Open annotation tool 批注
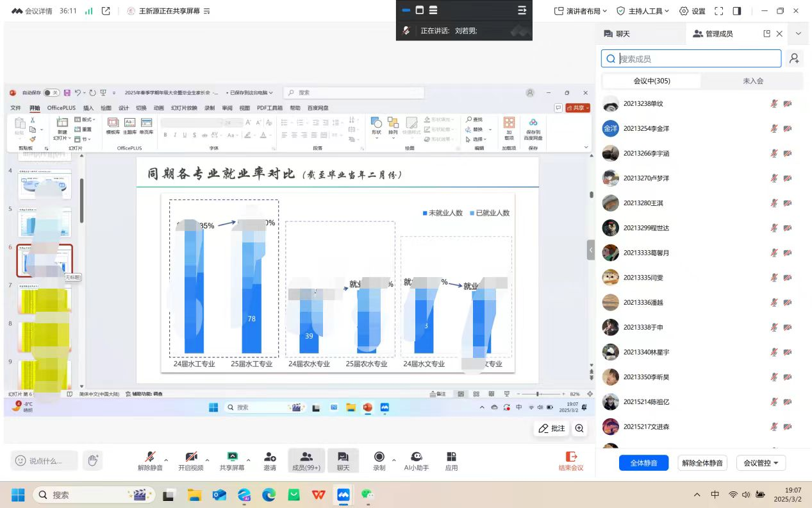This screenshot has height=508, width=812. point(552,428)
